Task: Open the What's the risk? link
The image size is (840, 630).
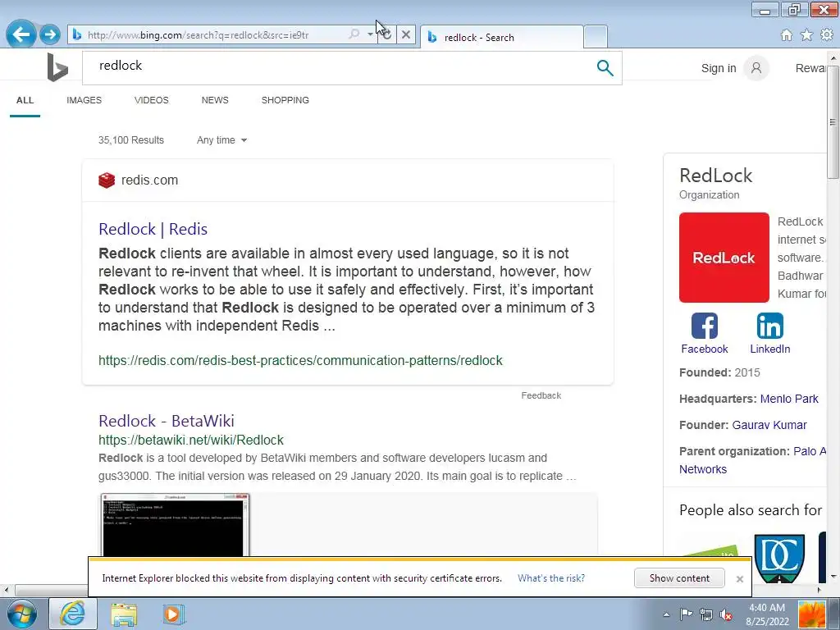Action: point(550,578)
